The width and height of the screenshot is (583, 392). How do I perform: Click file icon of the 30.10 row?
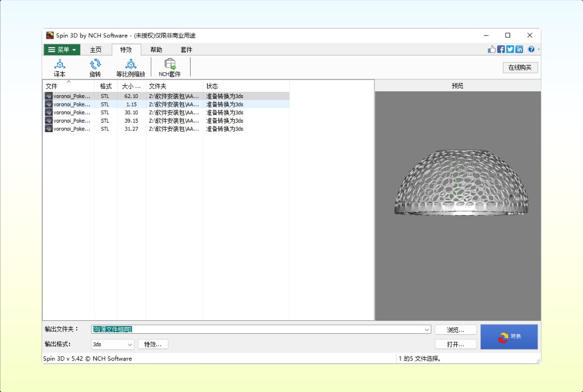click(48, 113)
